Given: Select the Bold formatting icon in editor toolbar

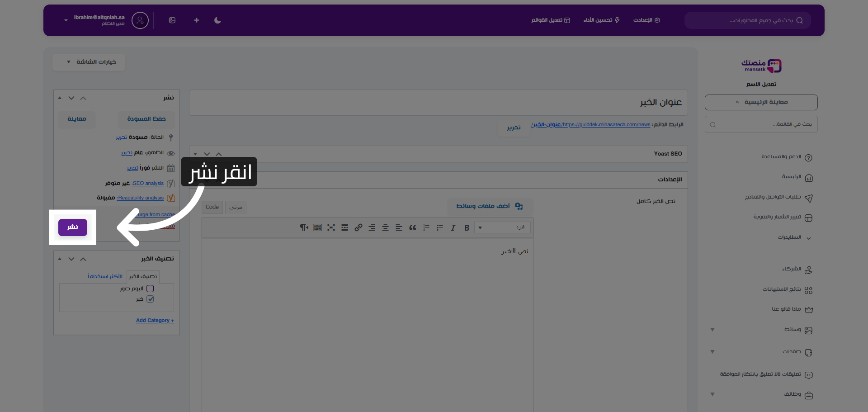Looking at the screenshot, I should tap(467, 227).
